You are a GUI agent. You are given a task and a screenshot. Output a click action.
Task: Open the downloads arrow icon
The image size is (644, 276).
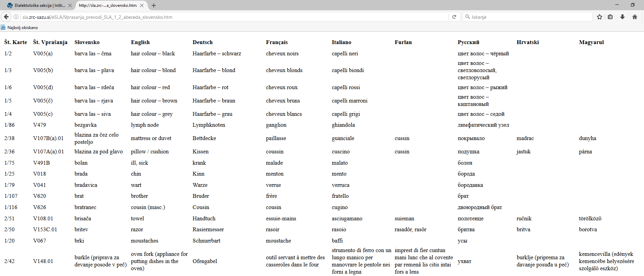pos(622,17)
